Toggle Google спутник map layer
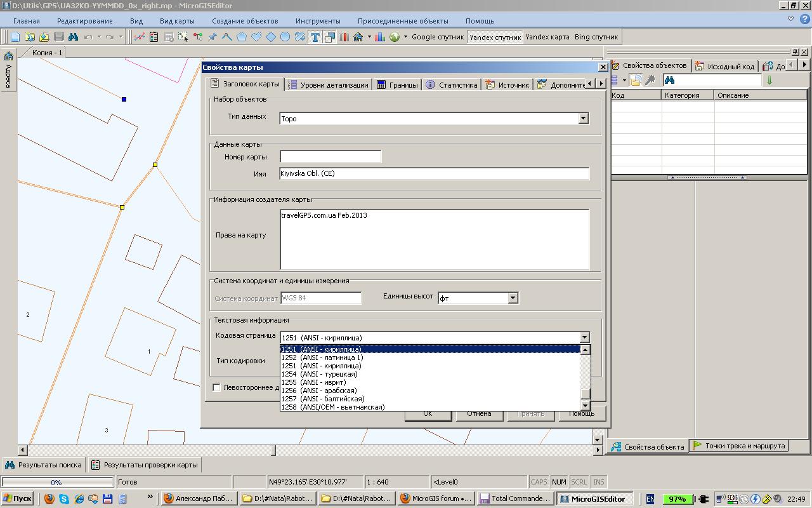This screenshot has height=508, width=812. pos(438,37)
